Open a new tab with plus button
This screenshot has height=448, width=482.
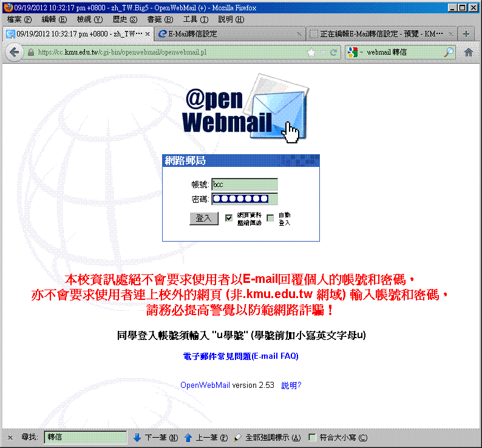466,34
